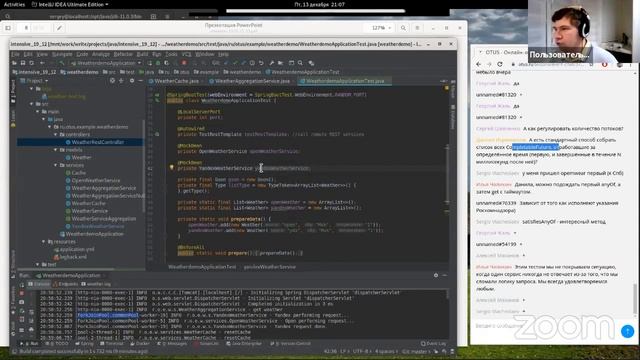Viewport: 640px width, 360px height.
Task: Click the hide (minus) icon of Project panel
Action: pos(140,81)
